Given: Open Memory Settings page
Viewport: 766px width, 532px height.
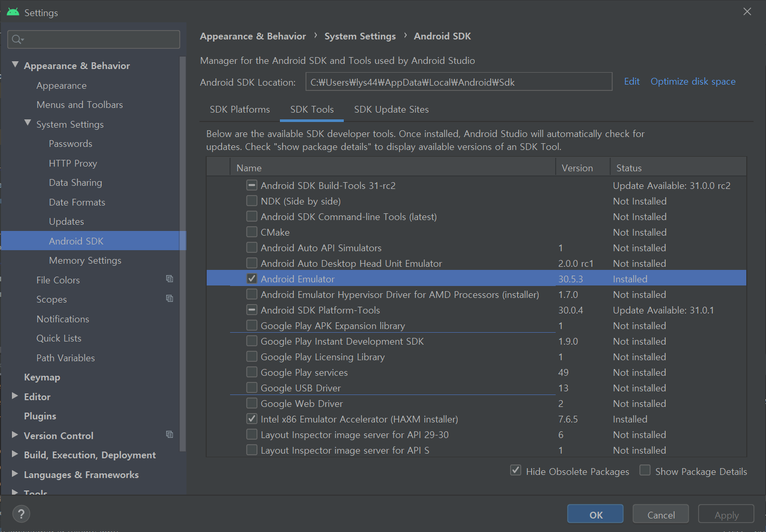Looking at the screenshot, I should coord(85,261).
